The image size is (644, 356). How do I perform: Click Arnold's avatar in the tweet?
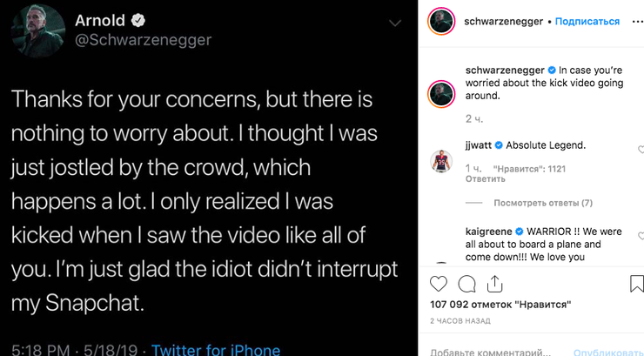coord(35,30)
